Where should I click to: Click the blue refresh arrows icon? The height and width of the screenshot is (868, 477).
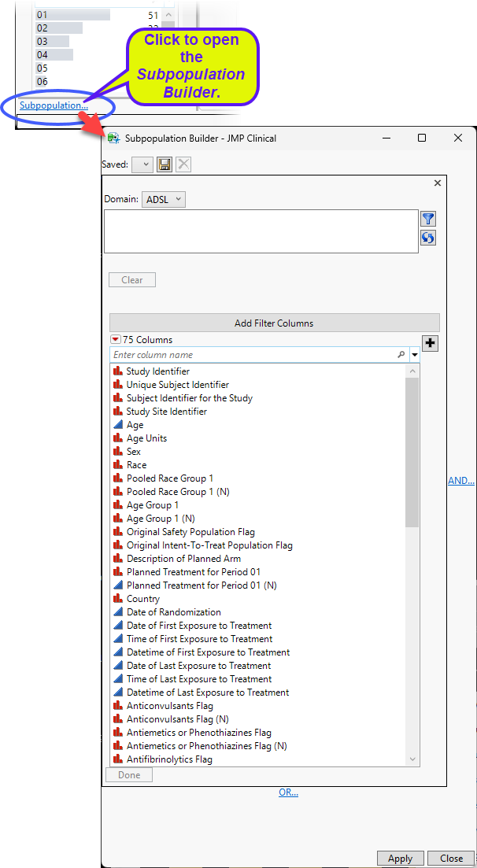[x=428, y=238]
